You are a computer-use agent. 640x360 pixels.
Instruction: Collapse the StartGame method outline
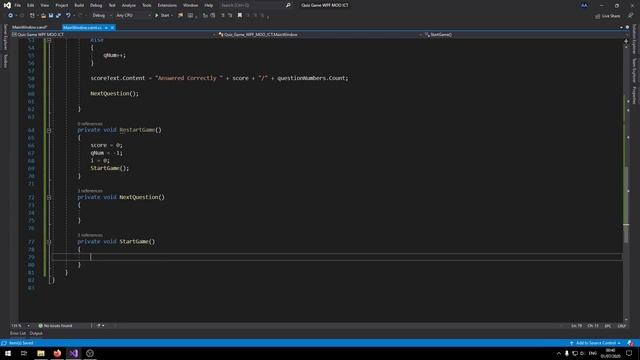(x=49, y=242)
